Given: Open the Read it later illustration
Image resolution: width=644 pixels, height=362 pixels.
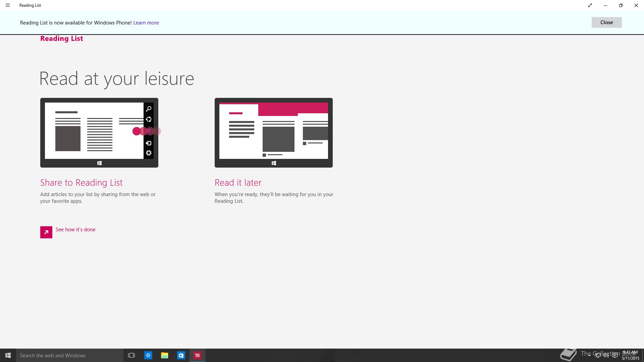Looking at the screenshot, I should point(274,133).
